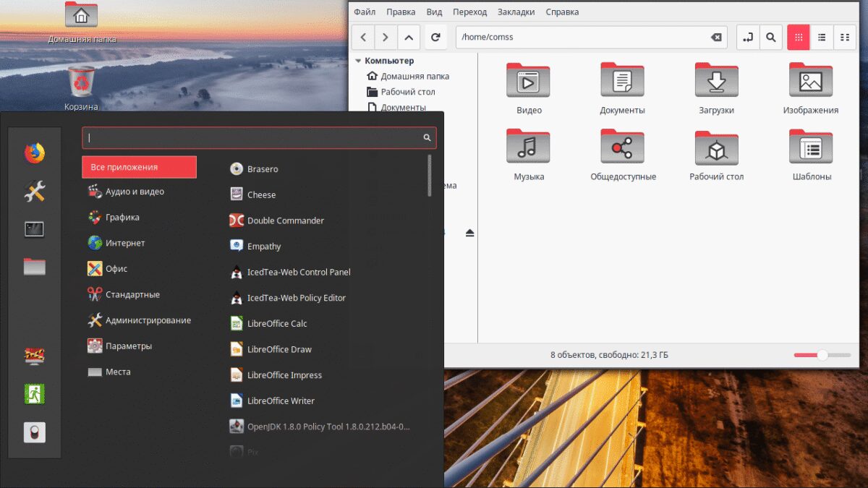Open Рабочий стол in the sidebar

(x=407, y=92)
